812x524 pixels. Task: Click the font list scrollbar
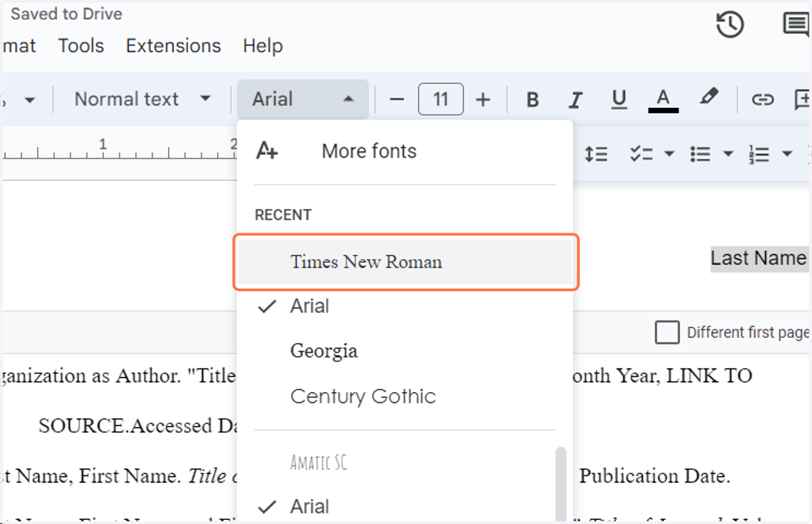coord(560,484)
